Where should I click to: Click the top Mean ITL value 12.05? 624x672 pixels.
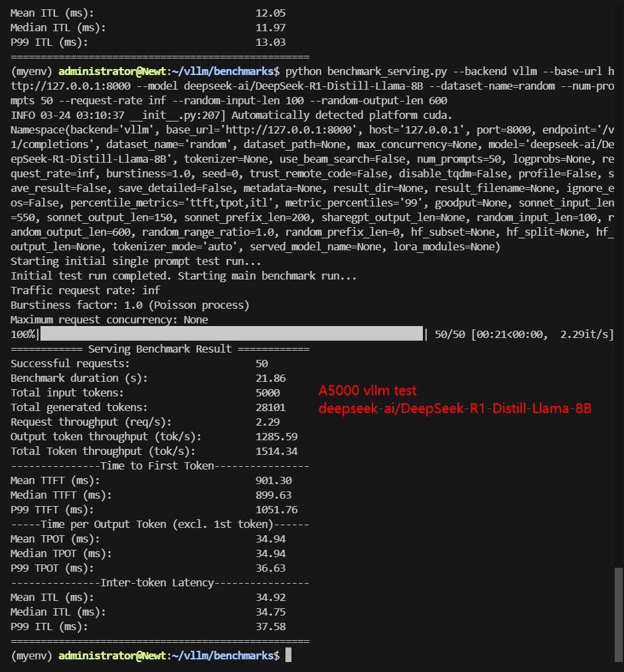point(270,13)
